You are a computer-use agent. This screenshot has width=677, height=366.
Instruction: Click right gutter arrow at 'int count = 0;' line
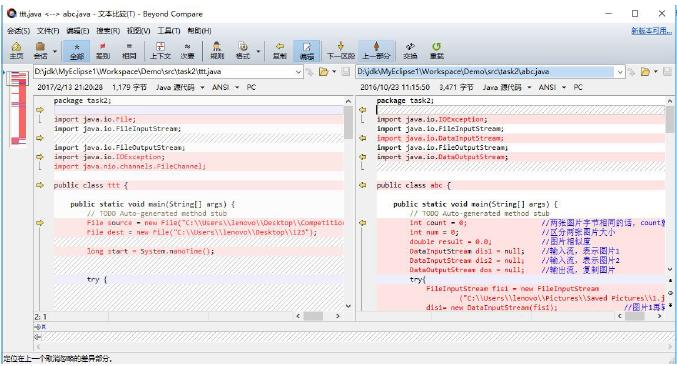pos(363,223)
